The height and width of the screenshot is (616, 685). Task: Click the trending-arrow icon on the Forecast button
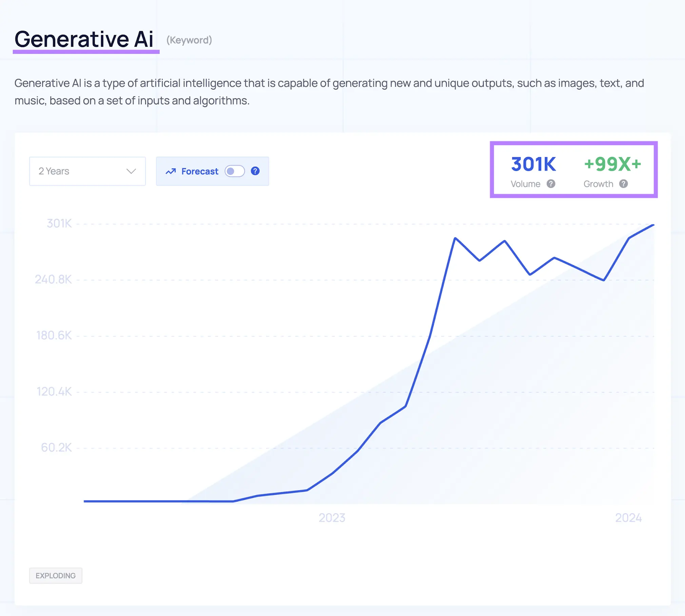click(171, 171)
